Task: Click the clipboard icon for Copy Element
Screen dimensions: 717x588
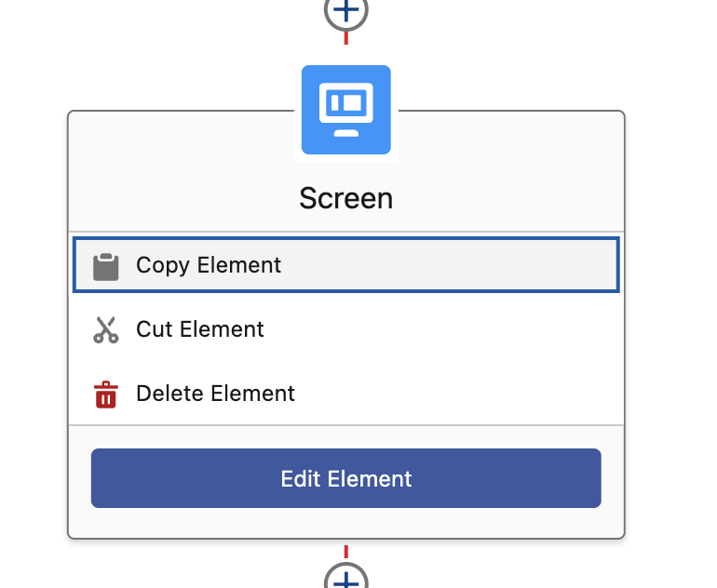Action: pyautogui.click(x=106, y=266)
